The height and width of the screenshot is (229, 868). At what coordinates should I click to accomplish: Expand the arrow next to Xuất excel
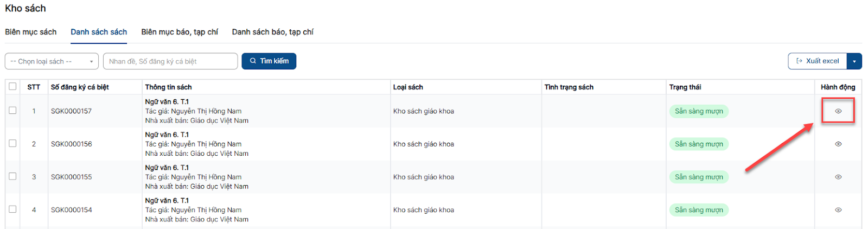[x=854, y=61]
